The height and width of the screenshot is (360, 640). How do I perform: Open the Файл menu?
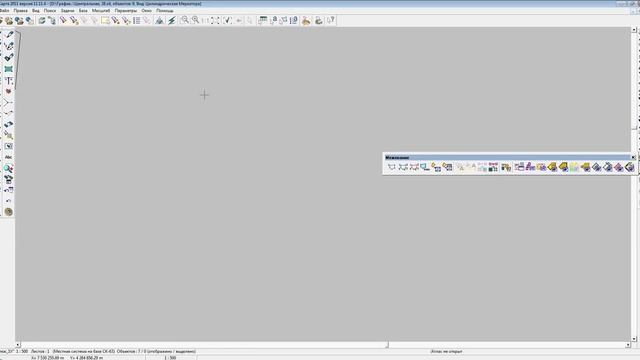pyautogui.click(x=4, y=11)
